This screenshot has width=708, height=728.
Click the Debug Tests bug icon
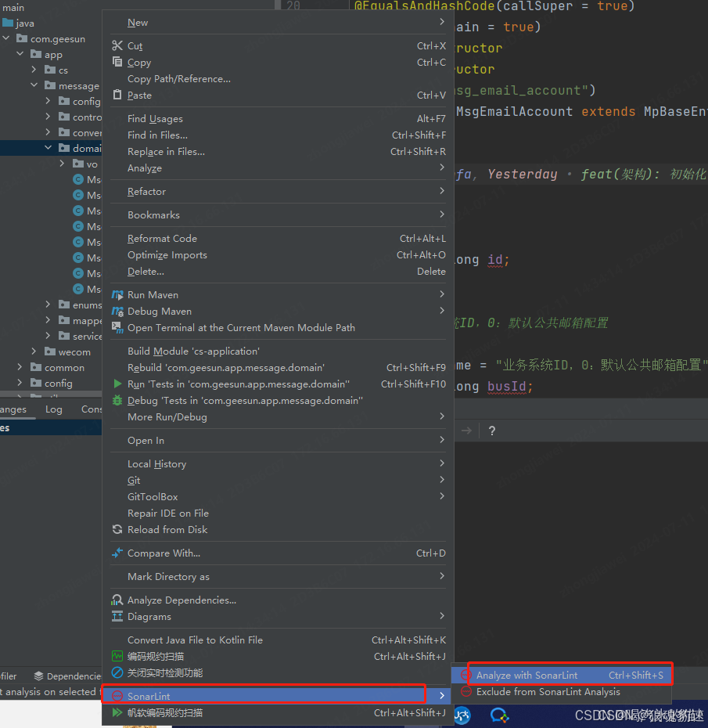tap(117, 400)
